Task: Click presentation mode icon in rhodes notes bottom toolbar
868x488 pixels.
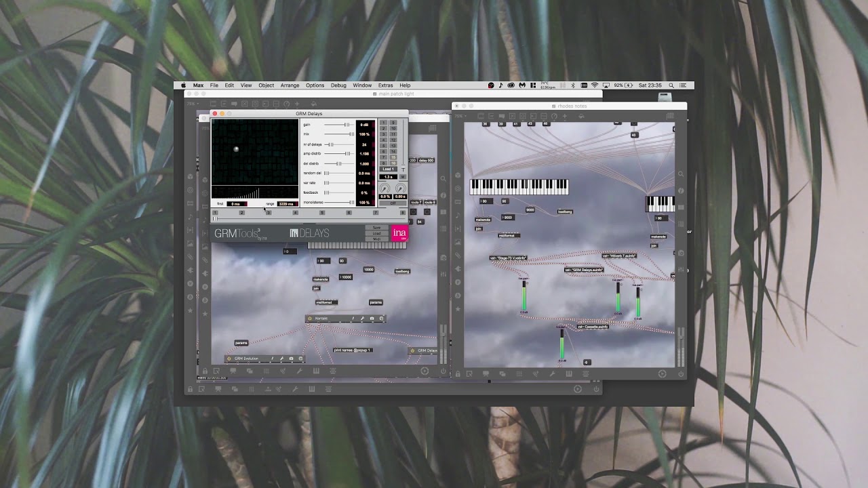Action: (x=486, y=373)
